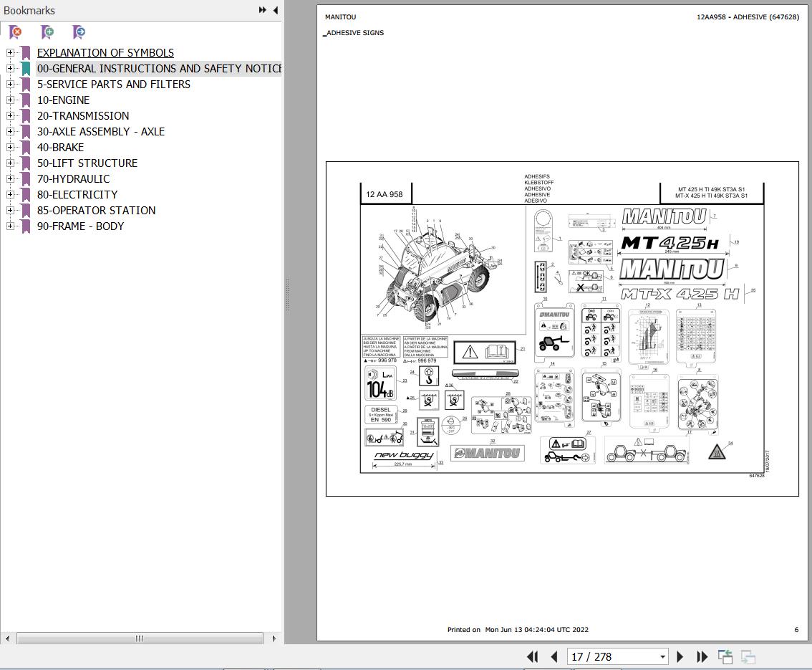The width and height of the screenshot is (812, 670).
Task: Expand the 40-BRAKE bookmark node
Action: [x=10, y=147]
